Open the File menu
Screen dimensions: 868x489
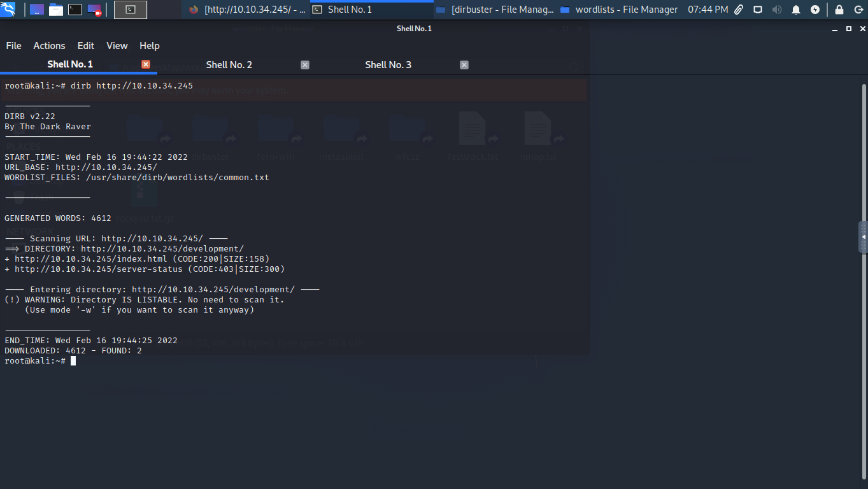point(13,46)
